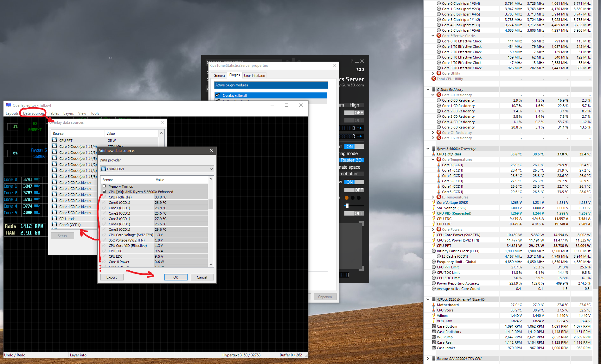Click the fan icon beside WC Pump
This screenshot has height=364, width=601.
(x=434, y=337)
